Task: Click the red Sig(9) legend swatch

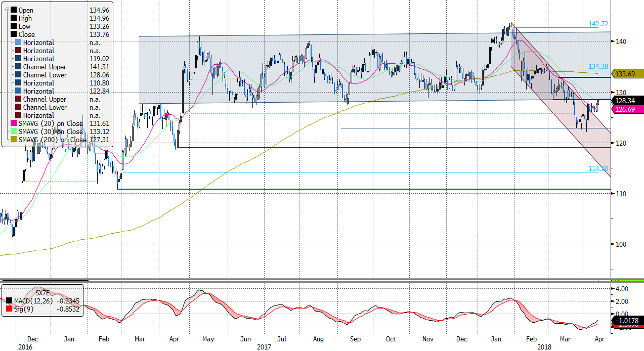Action: [8, 309]
